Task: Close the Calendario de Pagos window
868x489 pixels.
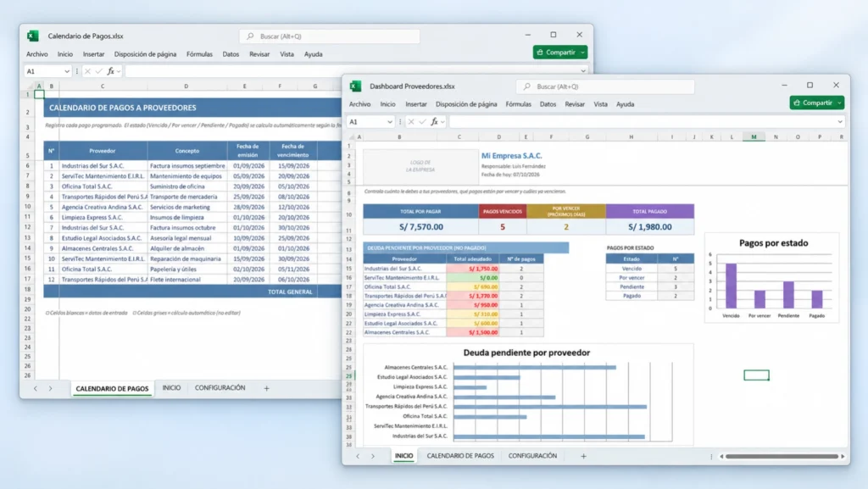Action: point(580,34)
